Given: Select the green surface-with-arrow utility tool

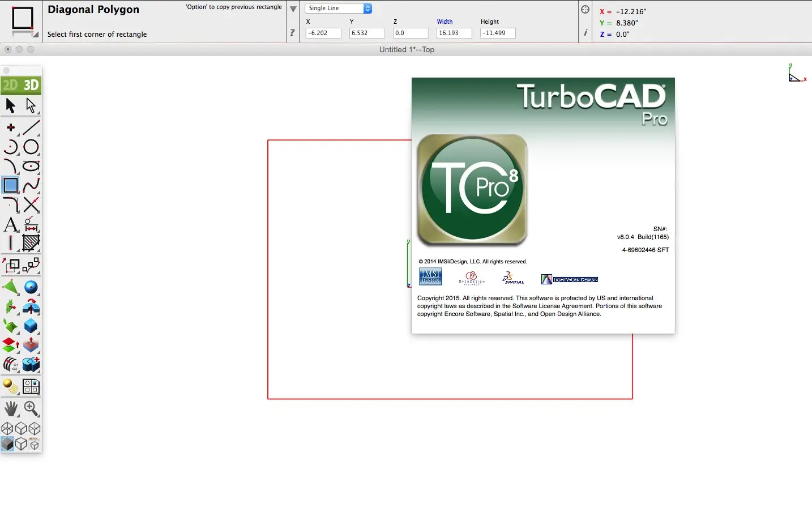Looking at the screenshot, I should (11, 307).
